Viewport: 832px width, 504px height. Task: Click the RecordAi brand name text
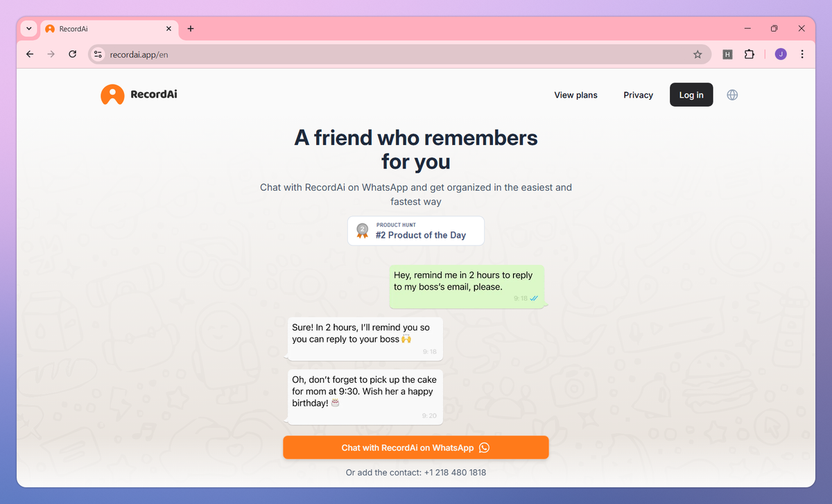click(154, 94)
